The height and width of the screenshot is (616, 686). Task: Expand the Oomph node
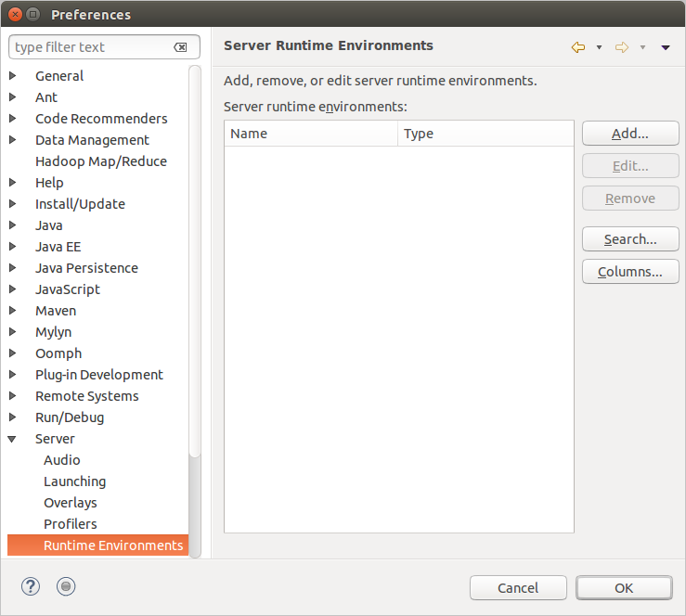pyautogui.click(x=13, y=353)
